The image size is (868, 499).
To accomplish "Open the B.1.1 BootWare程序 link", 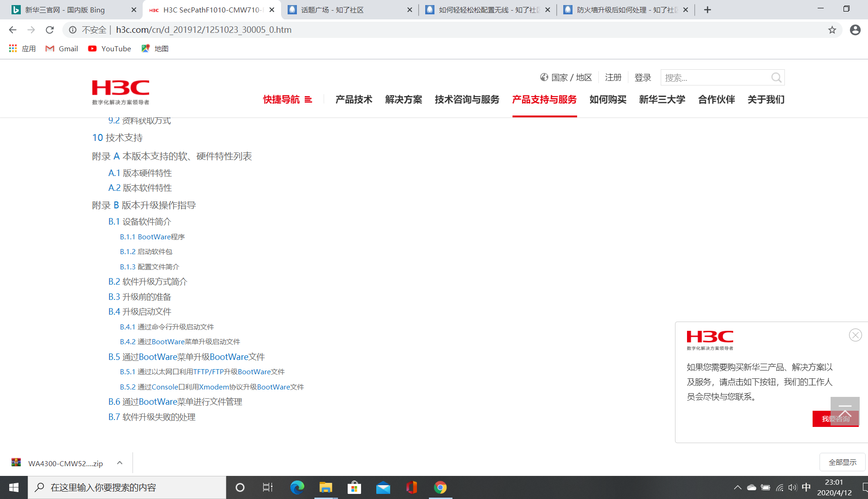I will coord(152,237).
